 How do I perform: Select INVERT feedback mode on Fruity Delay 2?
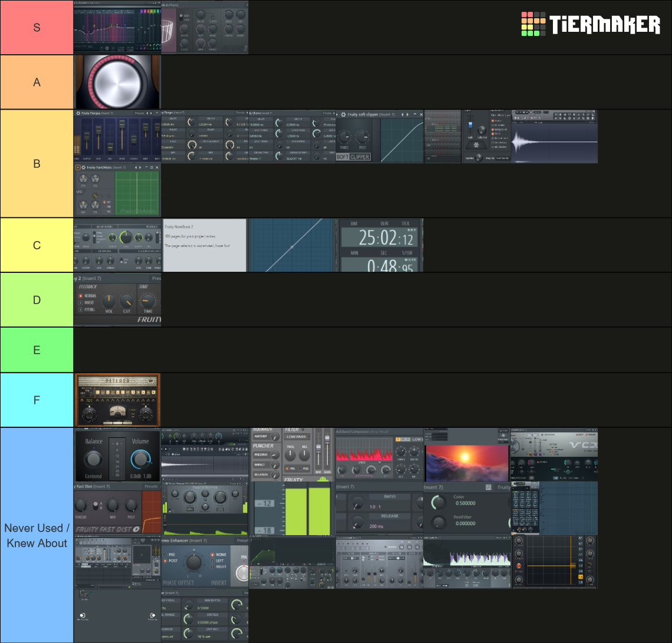click(80, 302)
